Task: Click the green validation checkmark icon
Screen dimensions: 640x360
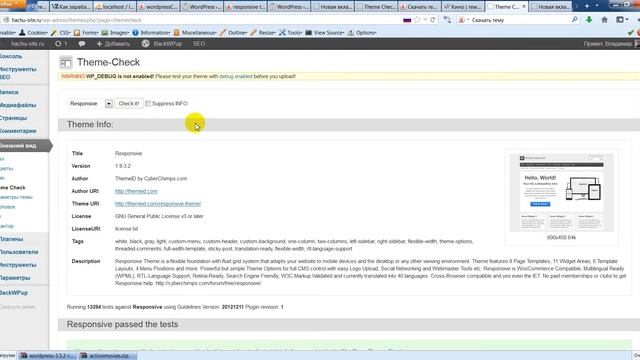Action: [x=631, y=33]
